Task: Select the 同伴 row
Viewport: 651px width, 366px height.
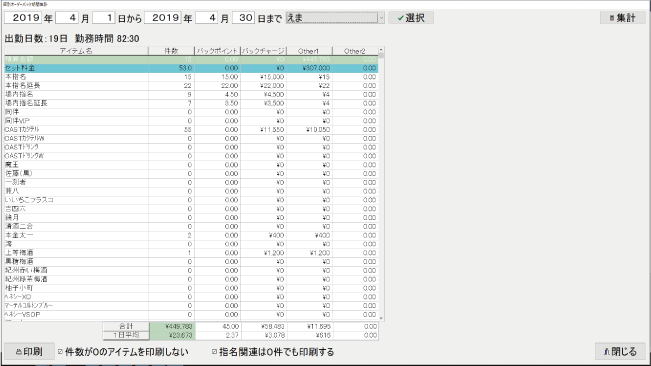Action: pyautogui.click(x=191, y=112)
